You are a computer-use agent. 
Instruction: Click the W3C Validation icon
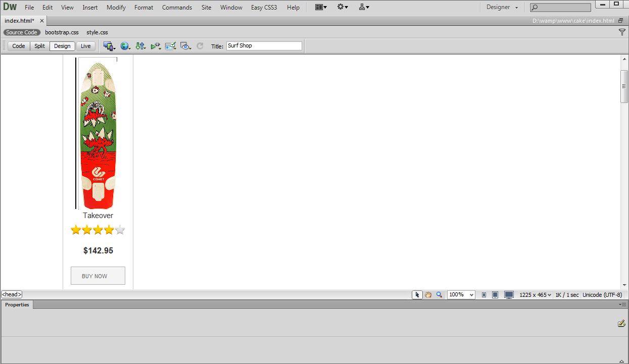coord(156,46)
